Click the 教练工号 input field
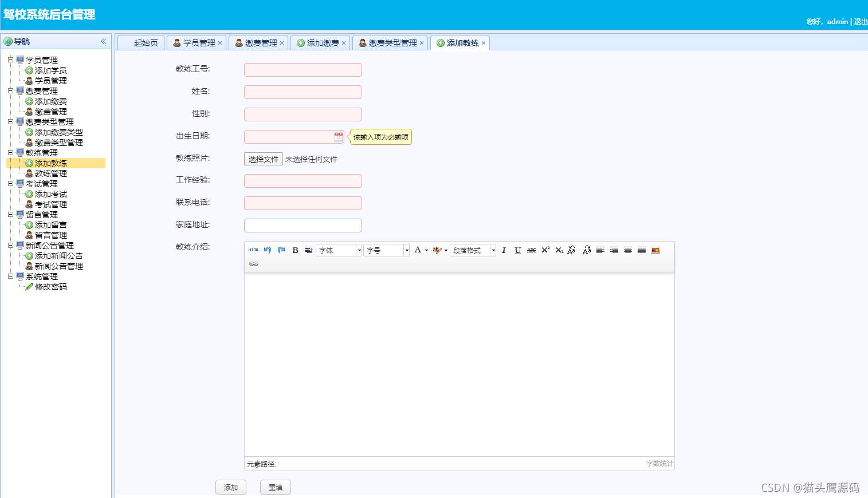Screen dimensions: 868x498 pyautogui.click(x=303, y=70)
